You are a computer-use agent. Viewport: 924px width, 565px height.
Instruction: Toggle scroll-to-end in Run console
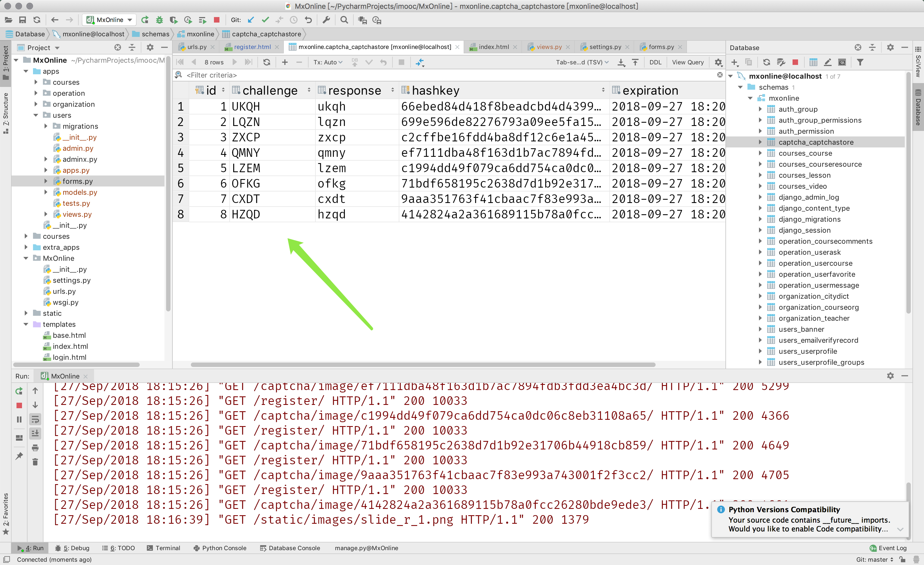click(35, 433)
